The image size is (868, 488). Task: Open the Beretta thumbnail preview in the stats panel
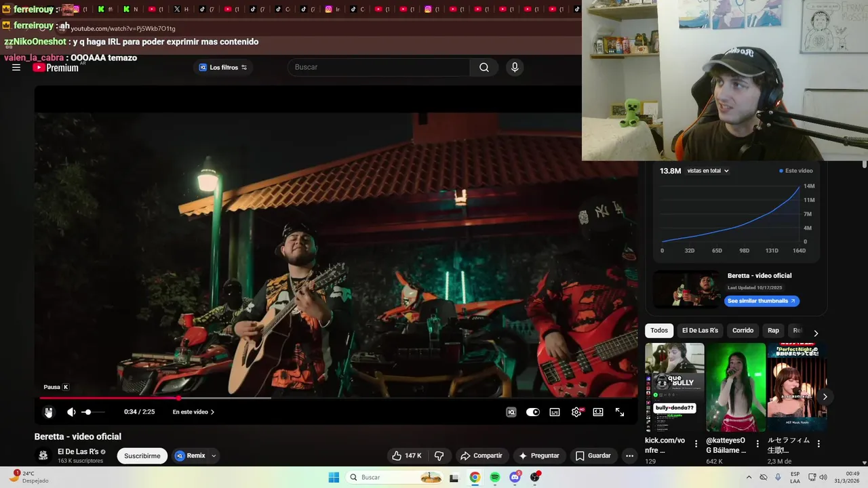click(688, 289)
